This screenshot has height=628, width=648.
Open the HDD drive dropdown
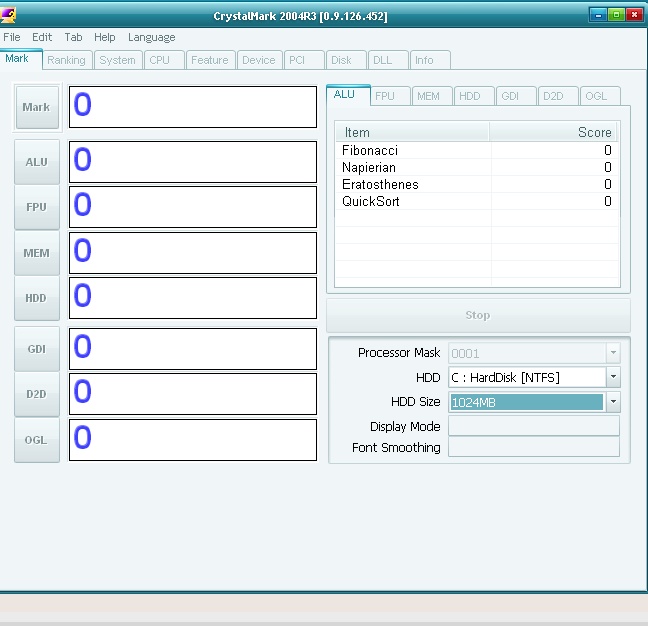[613, 377]
